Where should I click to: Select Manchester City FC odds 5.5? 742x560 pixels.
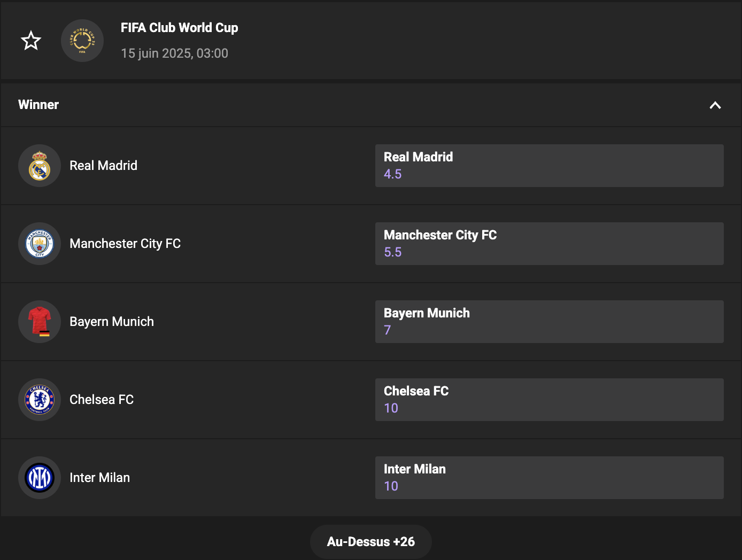pos(549,244)
